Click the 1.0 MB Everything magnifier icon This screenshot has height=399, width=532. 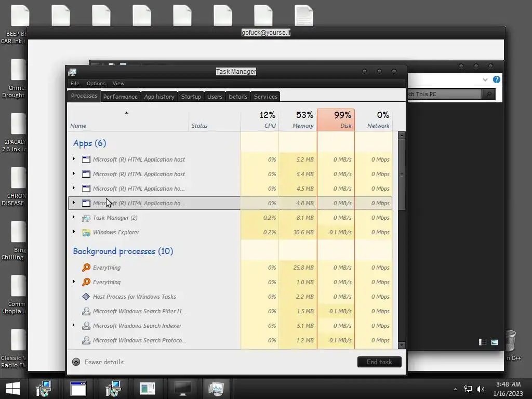[x=86, y=282]
